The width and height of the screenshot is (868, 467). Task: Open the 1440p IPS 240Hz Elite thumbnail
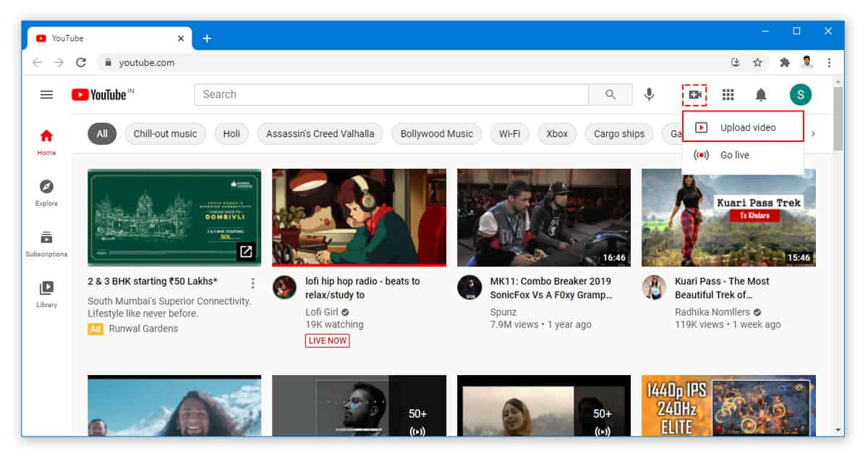pyautogui.click(x=728, y=405)
